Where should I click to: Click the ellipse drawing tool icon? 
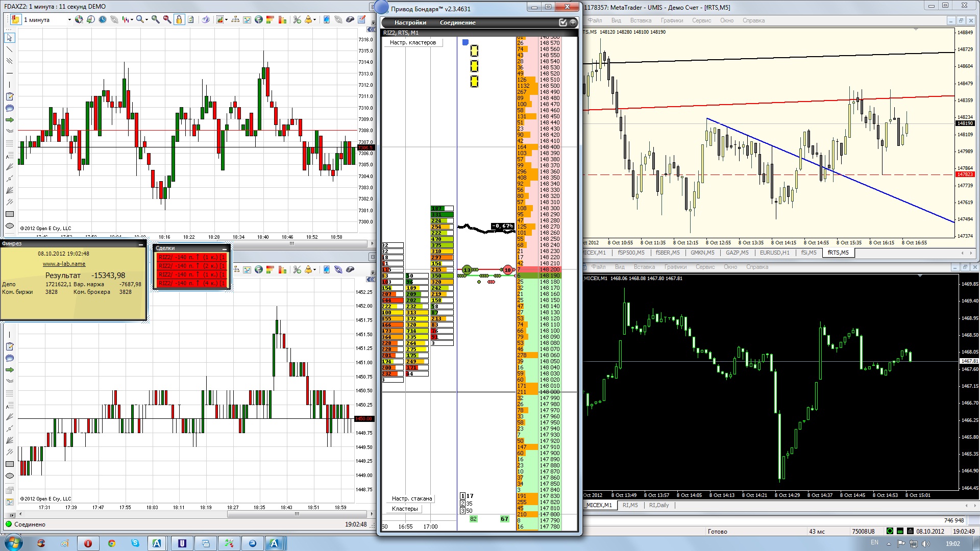9,226
